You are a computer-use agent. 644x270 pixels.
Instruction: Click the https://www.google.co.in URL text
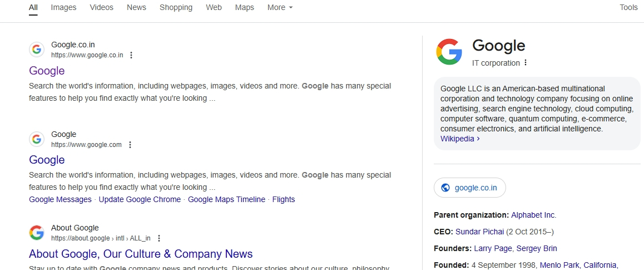pyautogui.click(x=87, y=55)
